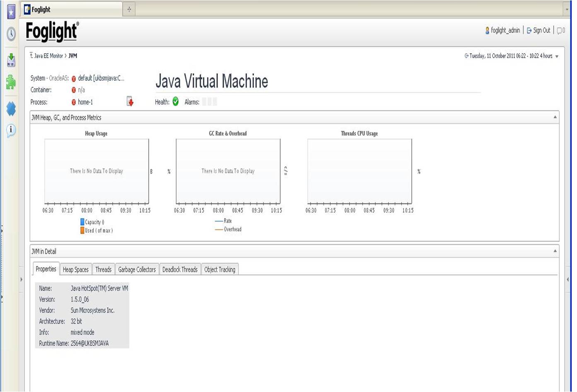Click the orange Used legend swatch
The width and height of the screenshot is (577, 392).
pos(82,231)
